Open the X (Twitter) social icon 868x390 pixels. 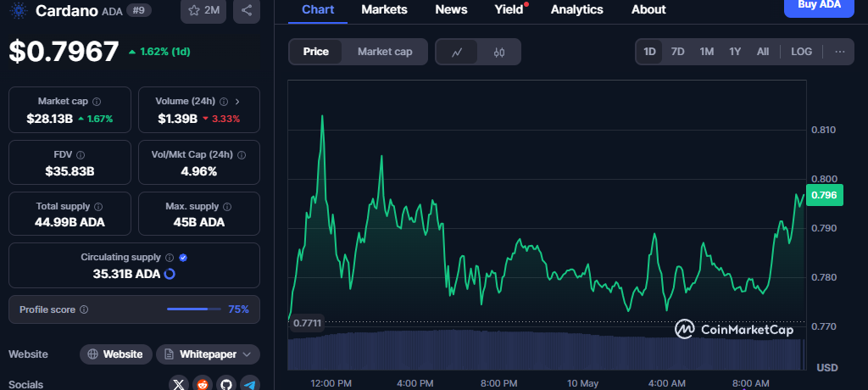point(178,384)
